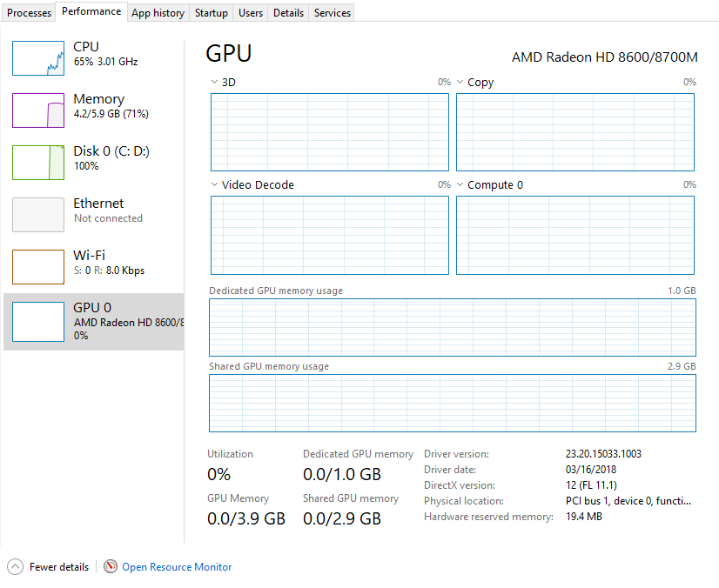The height and width of the screenshot is (588, 719).
Task: Open the 3D engine dropdown chevron
Action: (214, 82)
